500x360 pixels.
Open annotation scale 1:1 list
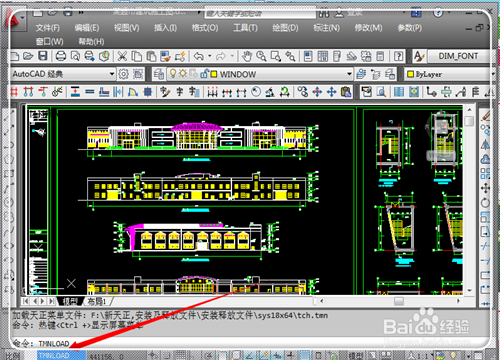(423, 356)
